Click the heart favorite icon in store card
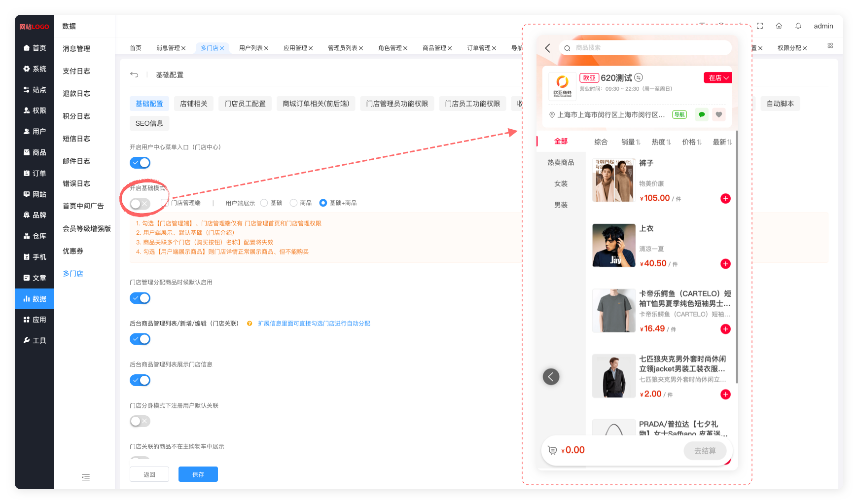858x504 pixels. click(x=719, y=115)
